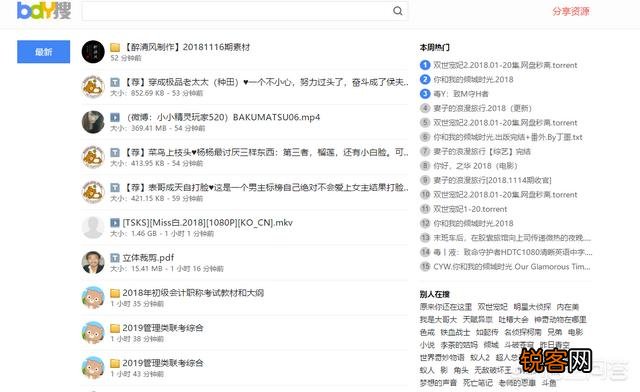Open hot item 妻子的浪漫旅行【综艺】完结
This screenshot has height=392, width=640.
tap(482, 151)
